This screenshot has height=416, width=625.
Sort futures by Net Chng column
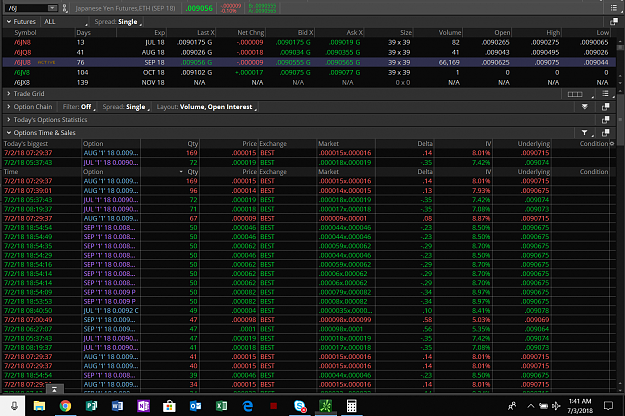251,33
